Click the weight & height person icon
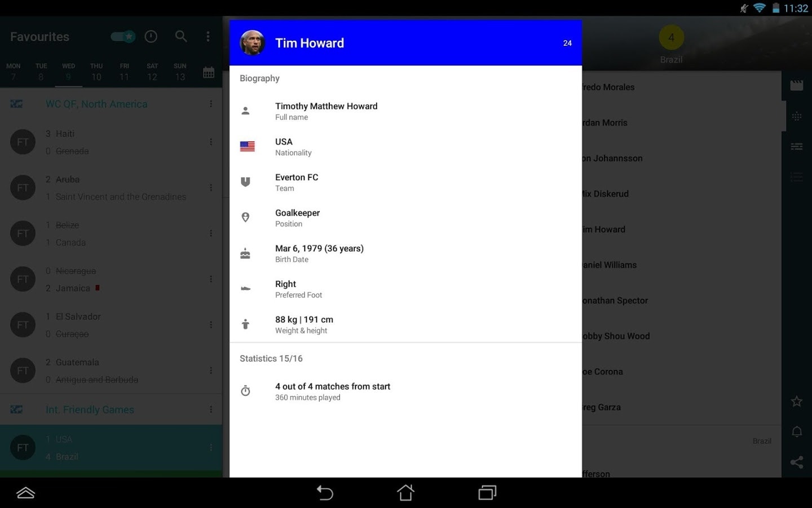 (245, 324)
